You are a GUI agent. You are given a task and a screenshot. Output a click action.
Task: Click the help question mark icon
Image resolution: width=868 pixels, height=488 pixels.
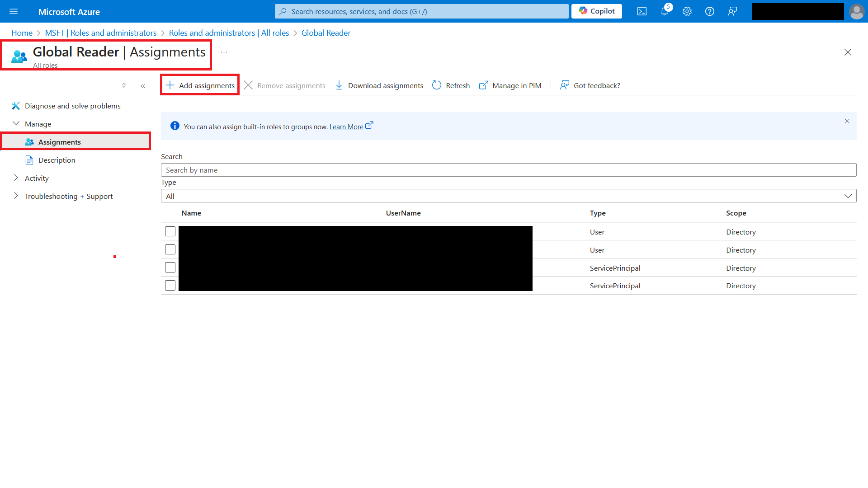pos(710,11)
